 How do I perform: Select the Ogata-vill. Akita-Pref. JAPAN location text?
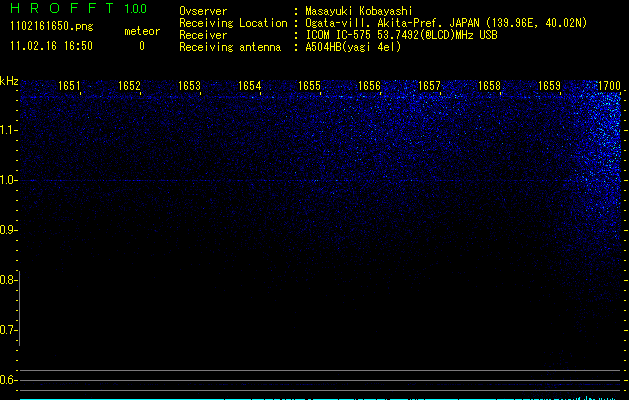pos(446,23)
